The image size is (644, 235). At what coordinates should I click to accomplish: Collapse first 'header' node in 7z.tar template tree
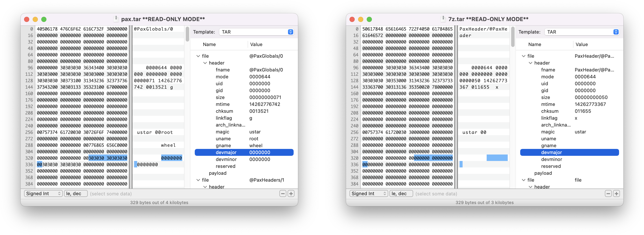(x=531, y=63)
